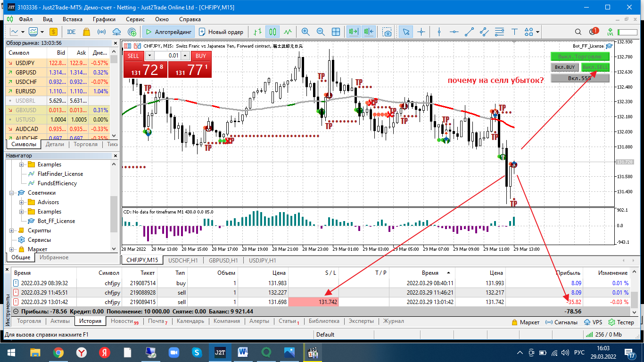Toggle the Выкл.Торговлю button on chart
Viewport: 644px width, 362px height.
pyautogui.click(x=580, y=57)
